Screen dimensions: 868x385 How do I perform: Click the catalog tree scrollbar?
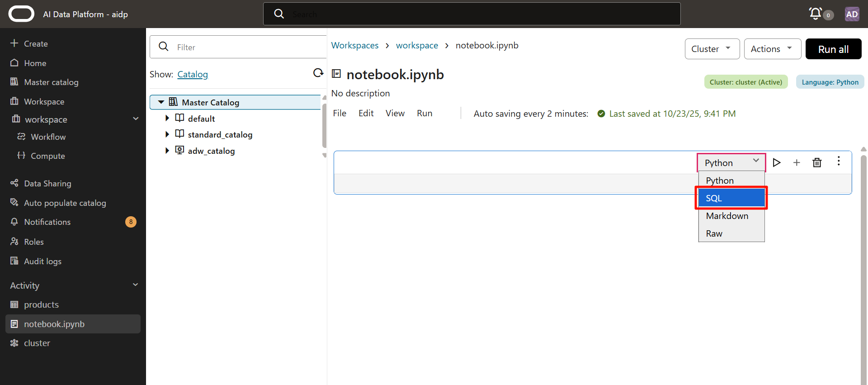pyautogui.click(x=324, y=127)
